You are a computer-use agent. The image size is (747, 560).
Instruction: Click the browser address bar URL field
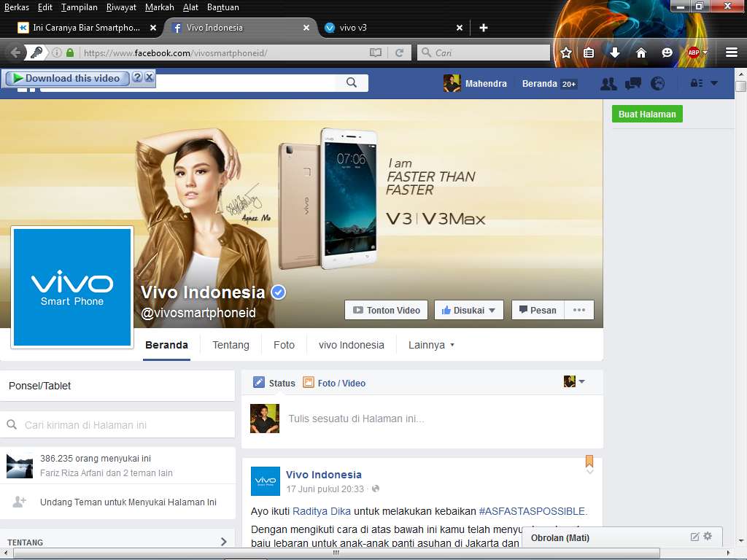point(224,52)
